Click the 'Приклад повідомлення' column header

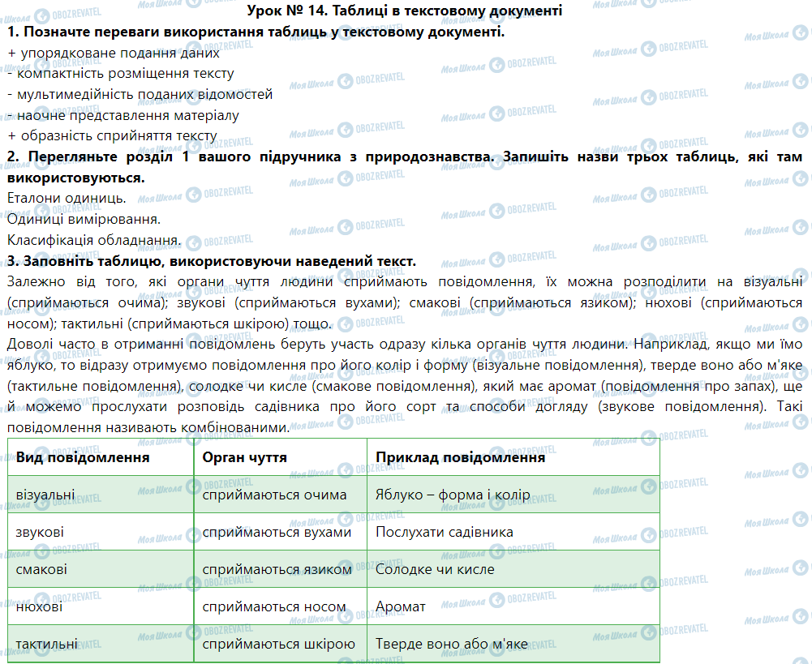(460, 457)
